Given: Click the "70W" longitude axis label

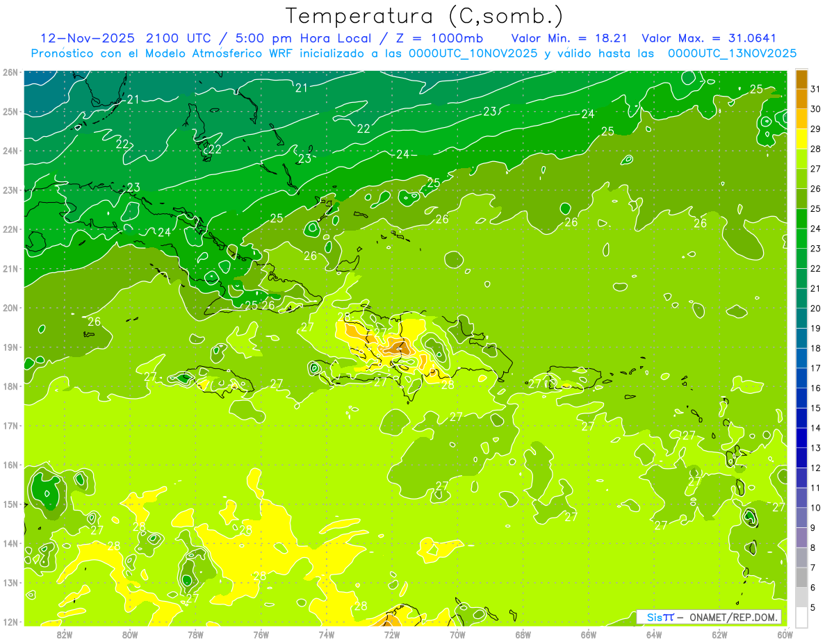Looking at the screenshot, I should pyautogui.click(x=457, y=635).
